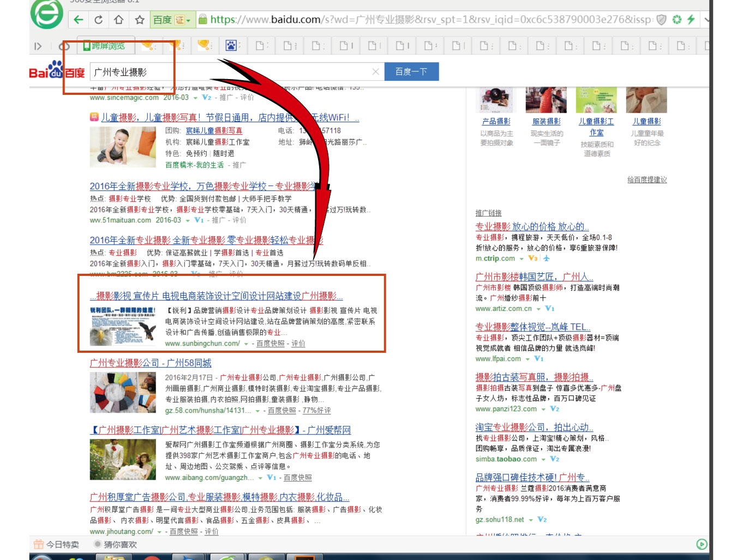Viewport: 731px width, 560px height.
Task: Click V2 badge beside gz.sohu118.net
Action: tap(542, 520)
